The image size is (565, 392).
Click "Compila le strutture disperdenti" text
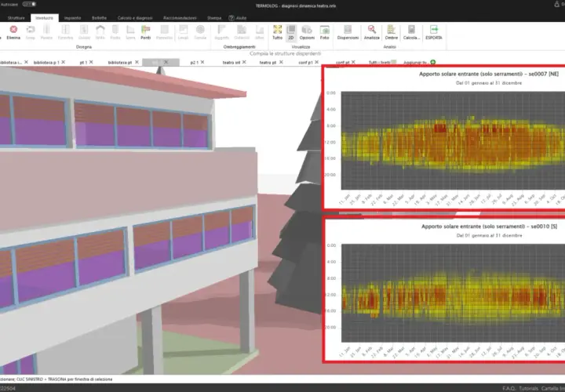[x=285, y=53]
